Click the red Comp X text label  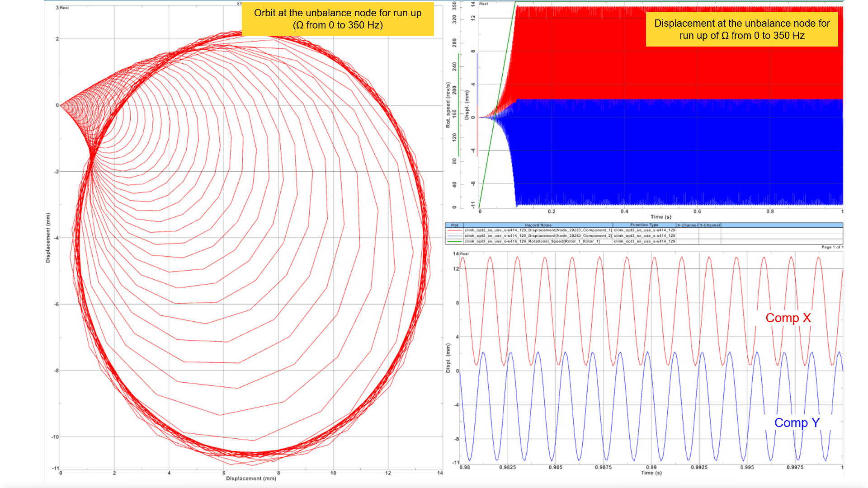pos(788,318)
